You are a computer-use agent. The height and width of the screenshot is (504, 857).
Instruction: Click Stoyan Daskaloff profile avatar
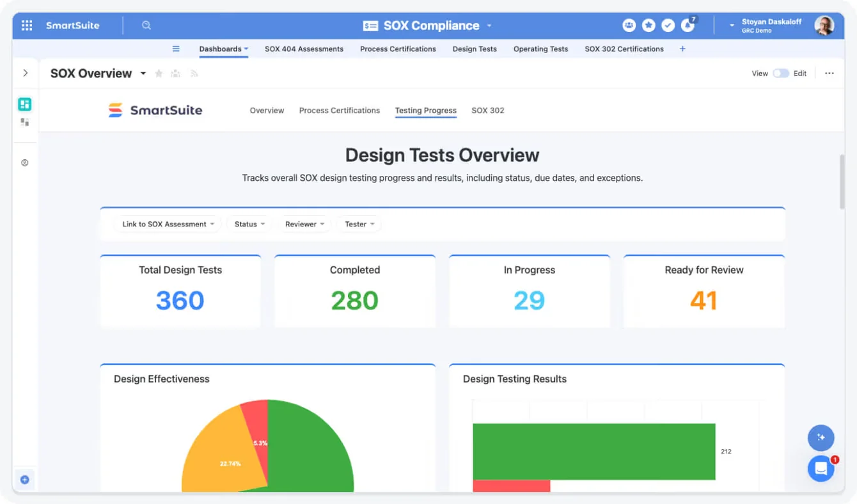(x=824, y=26)
